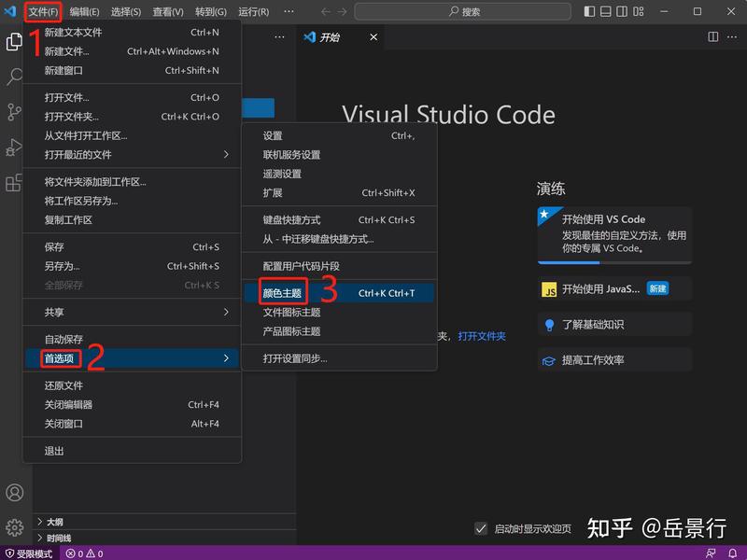
Task: Click the 打开文件夹 link
Action: click(482, 336)
